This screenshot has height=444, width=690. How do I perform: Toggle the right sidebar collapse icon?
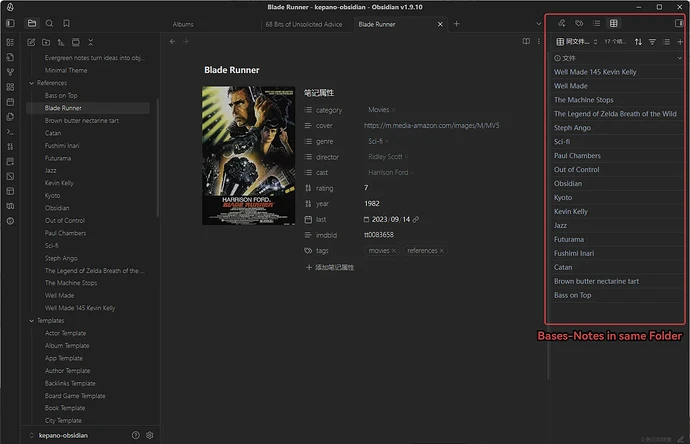pyautogui.click(x=679, y=23)
